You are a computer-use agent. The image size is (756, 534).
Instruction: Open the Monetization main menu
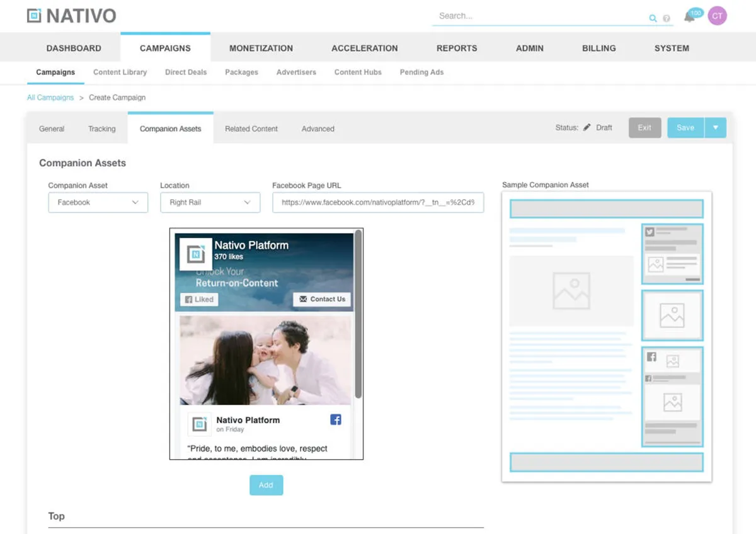point(261,48)
